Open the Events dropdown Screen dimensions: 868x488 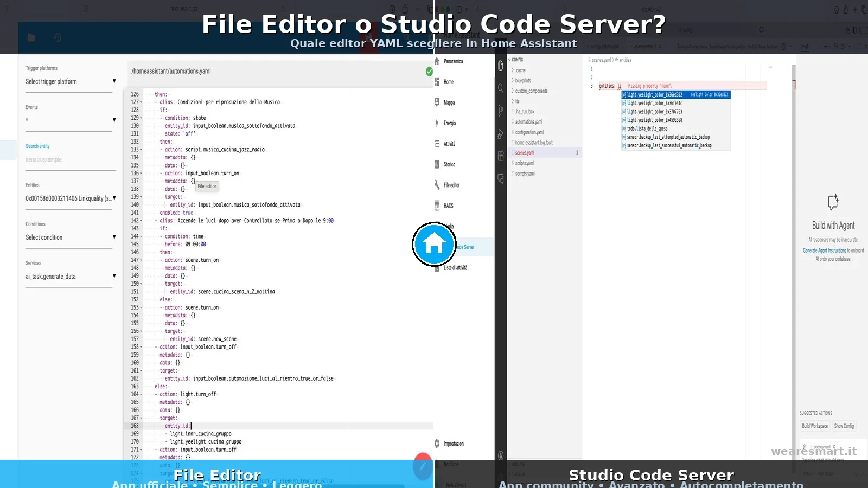pos(71,120)
